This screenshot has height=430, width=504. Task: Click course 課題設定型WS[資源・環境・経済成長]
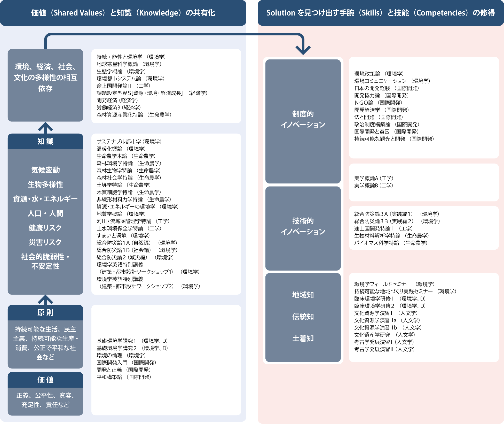[x=152, y=93]
